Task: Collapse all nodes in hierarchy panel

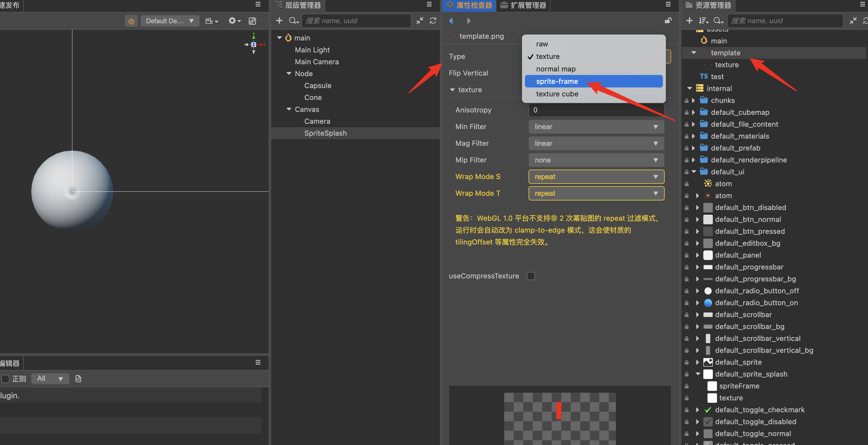Action: [419, 21]
